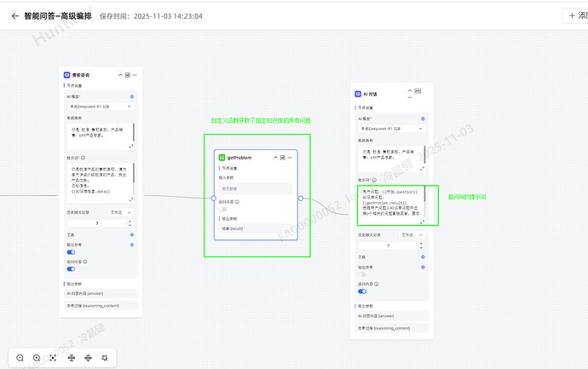Toggle 返回内容 switch in 售前咨询 node
The image size is (588, 369).
pos(71,268)
